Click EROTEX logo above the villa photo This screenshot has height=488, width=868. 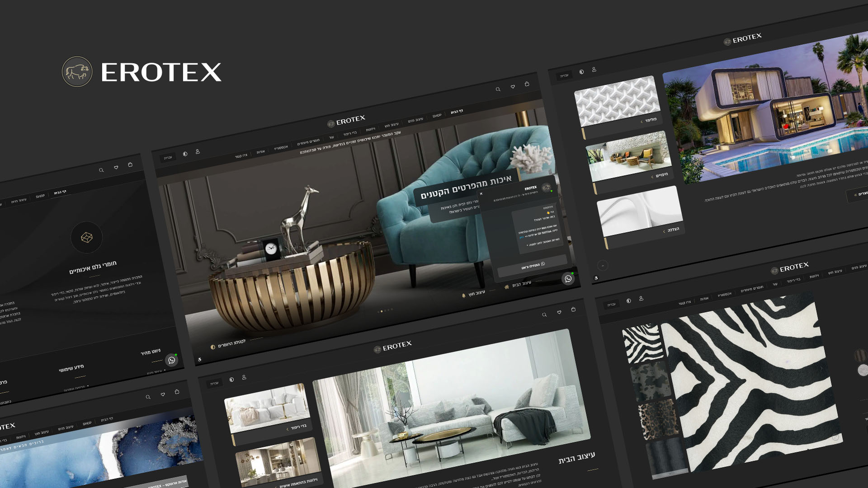pos(743,39)
